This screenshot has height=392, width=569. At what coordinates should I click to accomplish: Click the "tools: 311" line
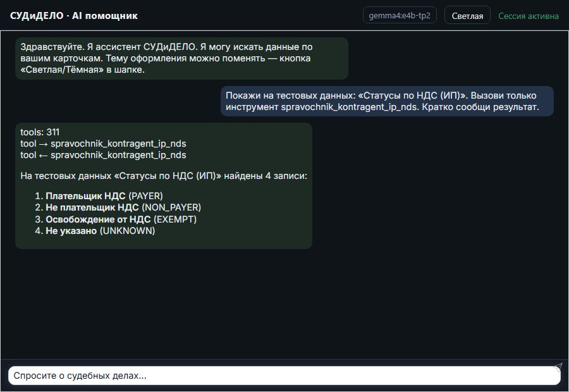pos(40,132)
